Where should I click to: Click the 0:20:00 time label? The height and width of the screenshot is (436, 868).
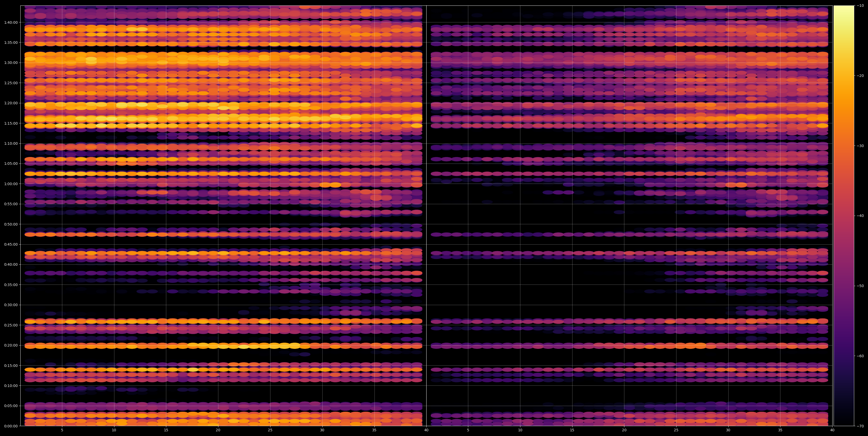coord(11,345)
